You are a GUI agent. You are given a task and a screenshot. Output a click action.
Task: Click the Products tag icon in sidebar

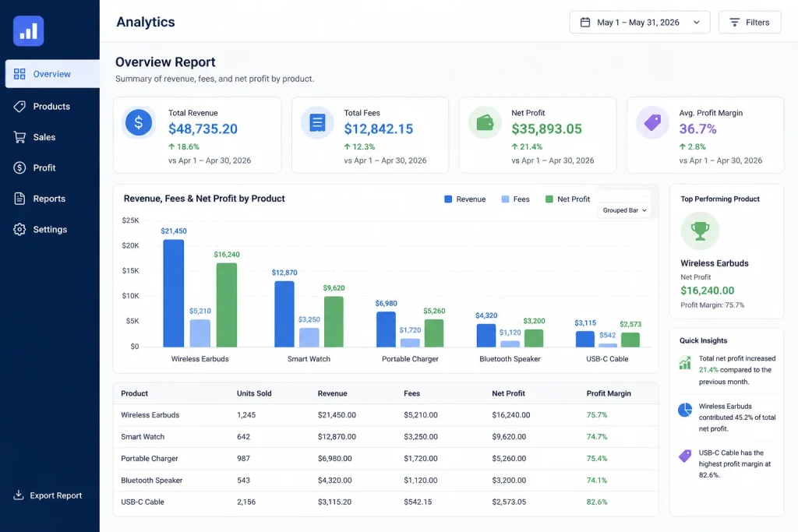pos(19,106)
